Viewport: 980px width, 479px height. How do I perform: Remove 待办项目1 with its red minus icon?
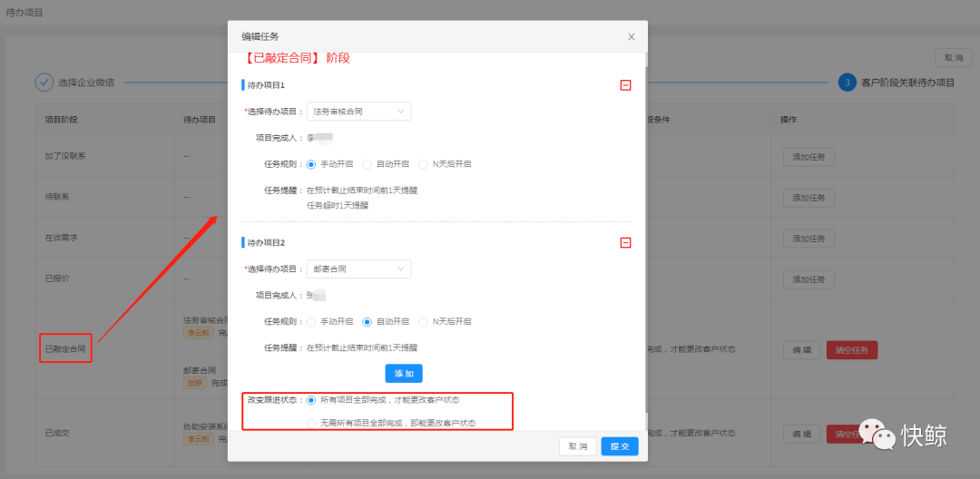(625, 85)
